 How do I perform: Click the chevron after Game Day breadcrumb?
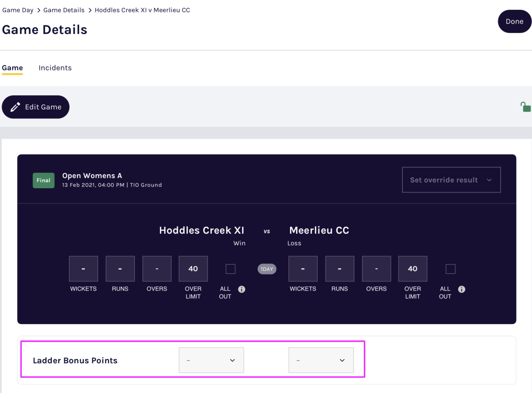tap(39, 10)
